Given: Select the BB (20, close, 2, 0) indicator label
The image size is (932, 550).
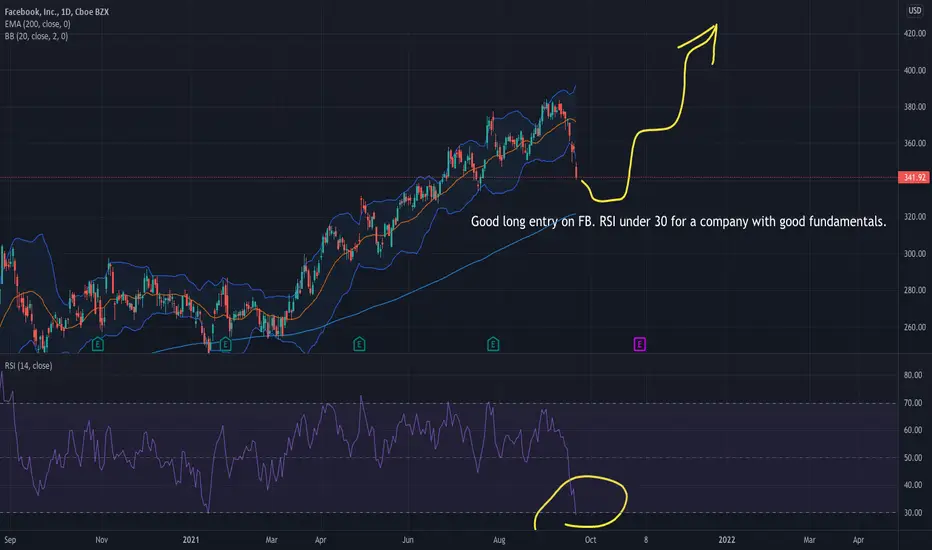Looking at the screenshot, I should point(36,36).
